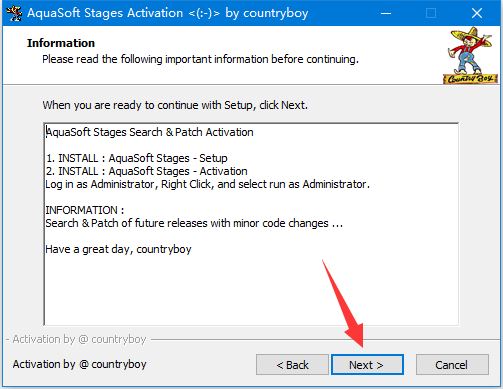Click the 'Log in as Administrator' instruction line
This screenshot has height=389, width=503.
208,184
